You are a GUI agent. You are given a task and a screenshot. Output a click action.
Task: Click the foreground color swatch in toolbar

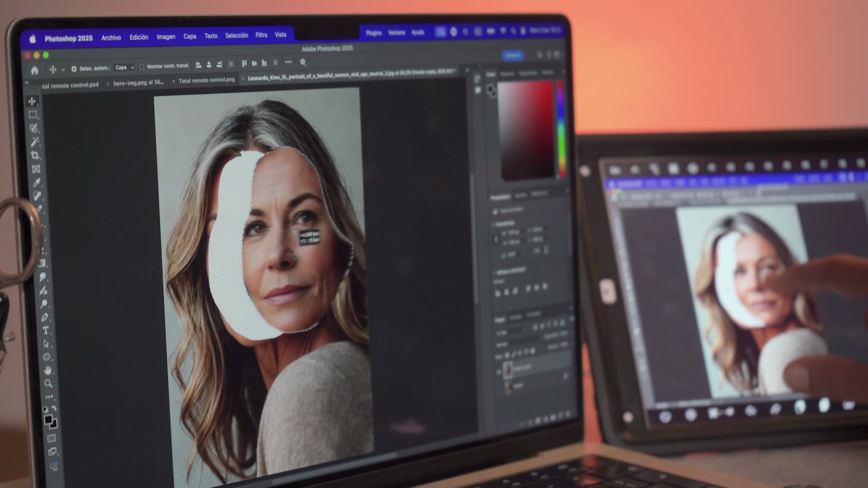pos(48,420)
